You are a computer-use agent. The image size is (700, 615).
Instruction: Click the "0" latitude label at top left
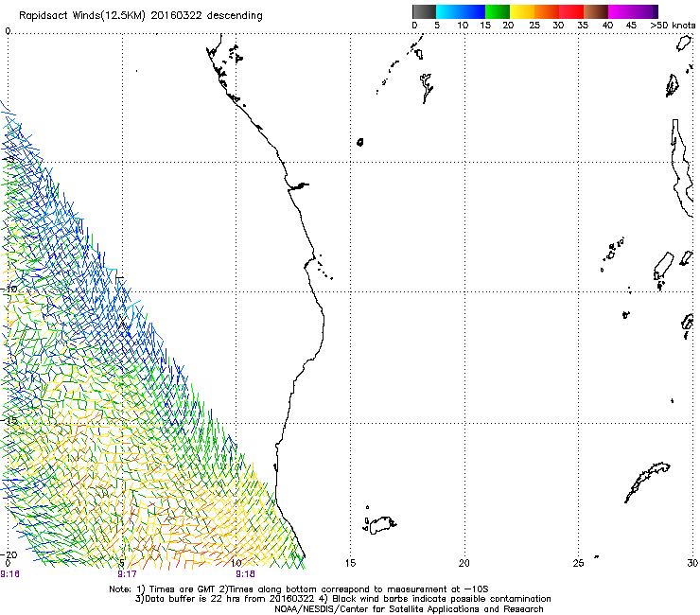pos(8,31)
